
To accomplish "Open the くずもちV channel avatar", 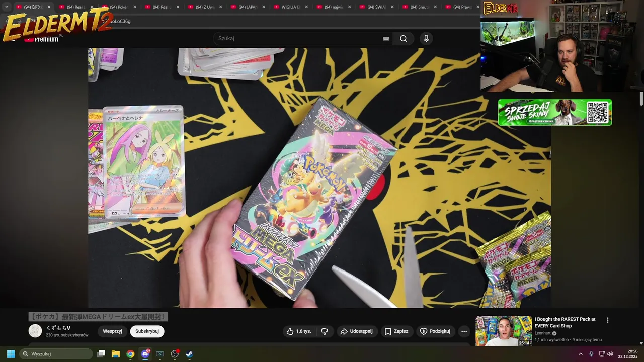I will click(x=35, y=331).
